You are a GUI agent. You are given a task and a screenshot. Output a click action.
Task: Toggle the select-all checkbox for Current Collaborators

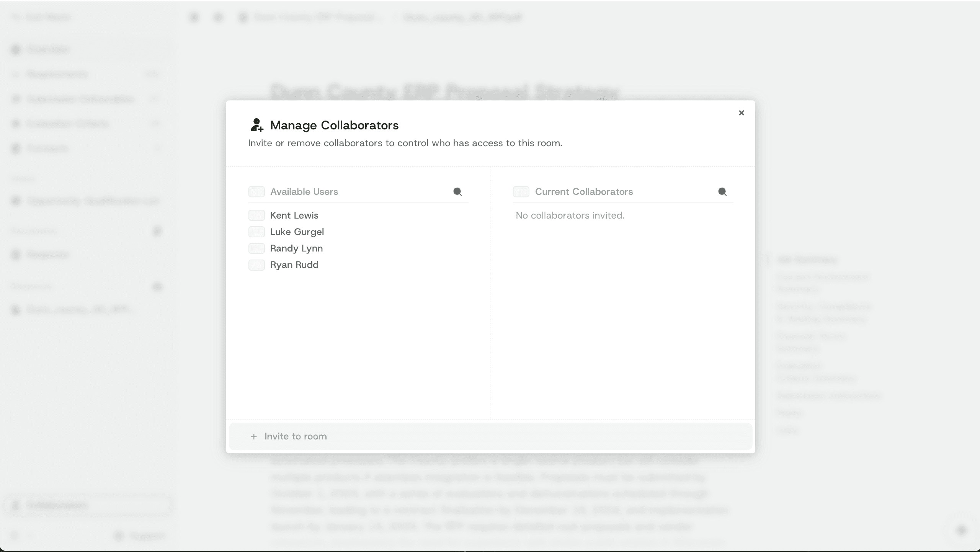point(521,191)
